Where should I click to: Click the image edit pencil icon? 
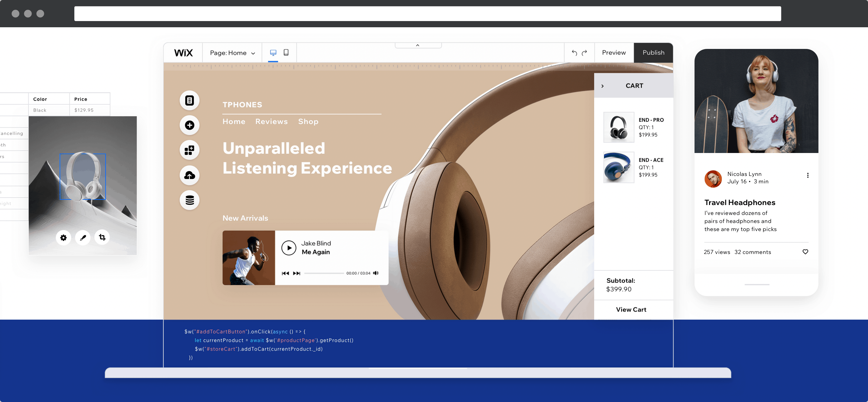coord(82,237)
